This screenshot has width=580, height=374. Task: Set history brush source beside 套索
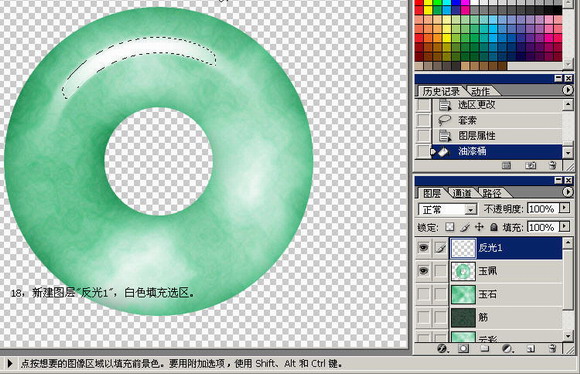coord(424,120)
